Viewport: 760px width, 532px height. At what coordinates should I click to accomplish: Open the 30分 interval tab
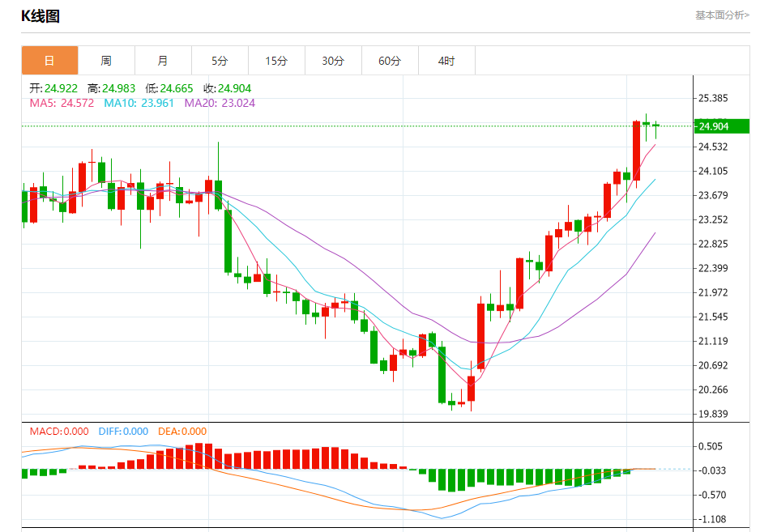[333, 61]
